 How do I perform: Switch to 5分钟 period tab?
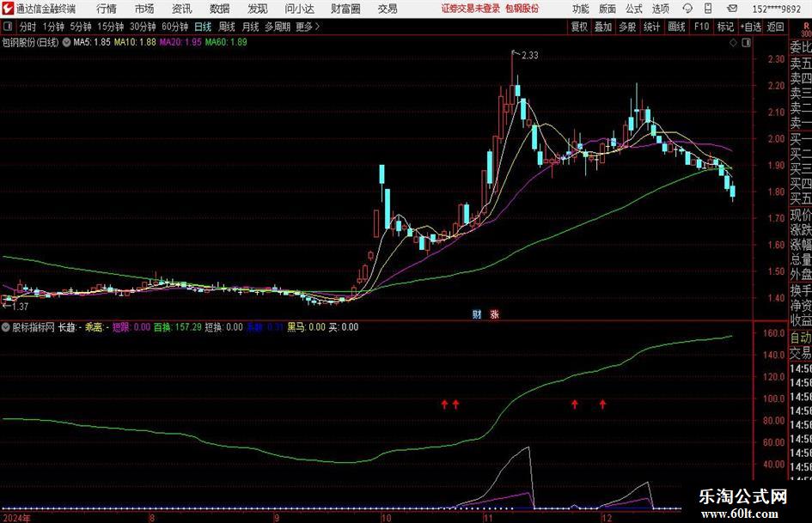80,27
